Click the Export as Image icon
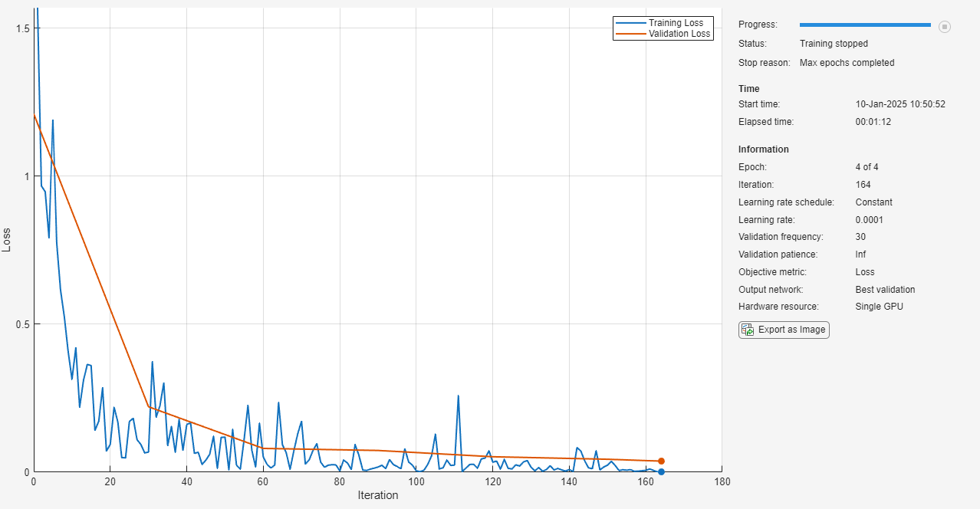Screen dimensions: 980x509 [x=748, y=330]
